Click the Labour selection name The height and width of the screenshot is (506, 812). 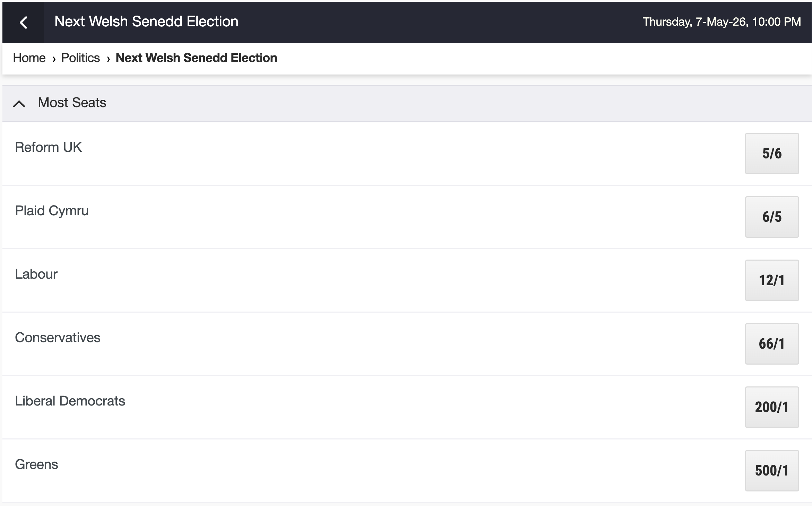coord(36,274)
